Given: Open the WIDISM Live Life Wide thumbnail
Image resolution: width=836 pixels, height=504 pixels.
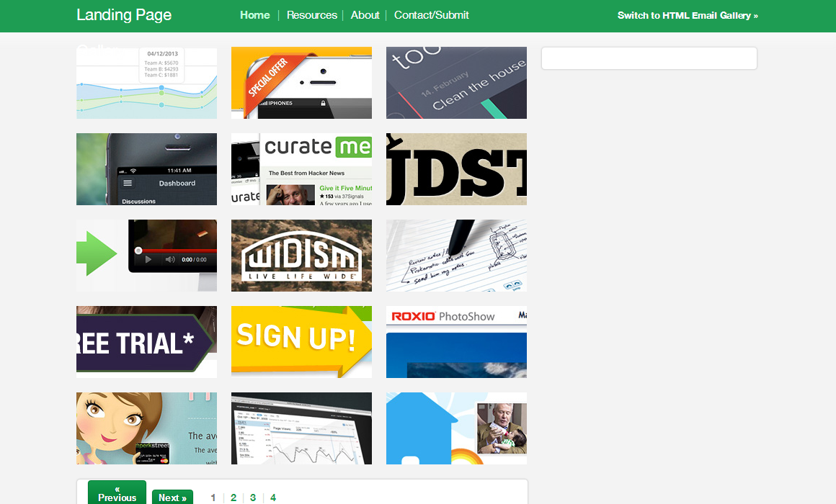Looking at the screenshot, I should click(x=301, y=255).
